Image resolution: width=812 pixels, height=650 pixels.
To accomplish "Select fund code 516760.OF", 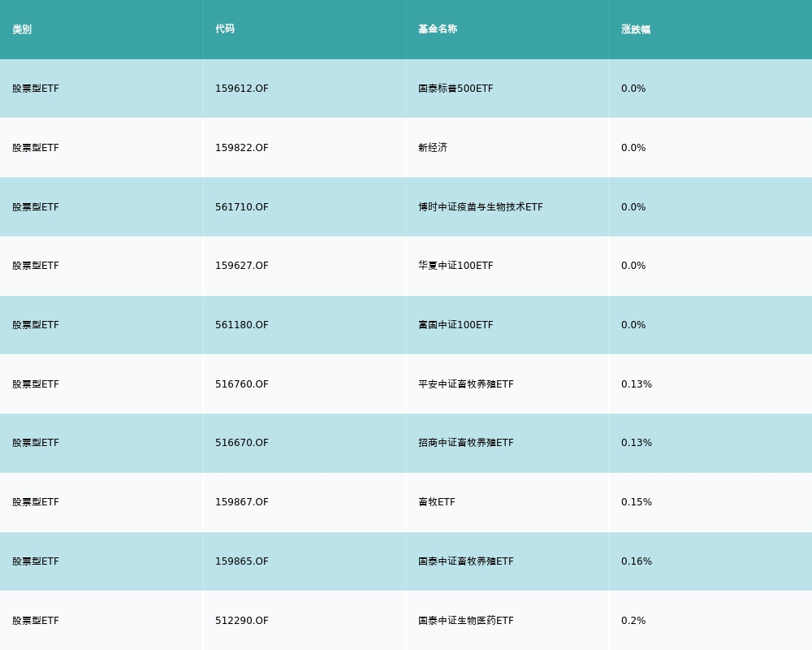I will (x=242, y=384).
